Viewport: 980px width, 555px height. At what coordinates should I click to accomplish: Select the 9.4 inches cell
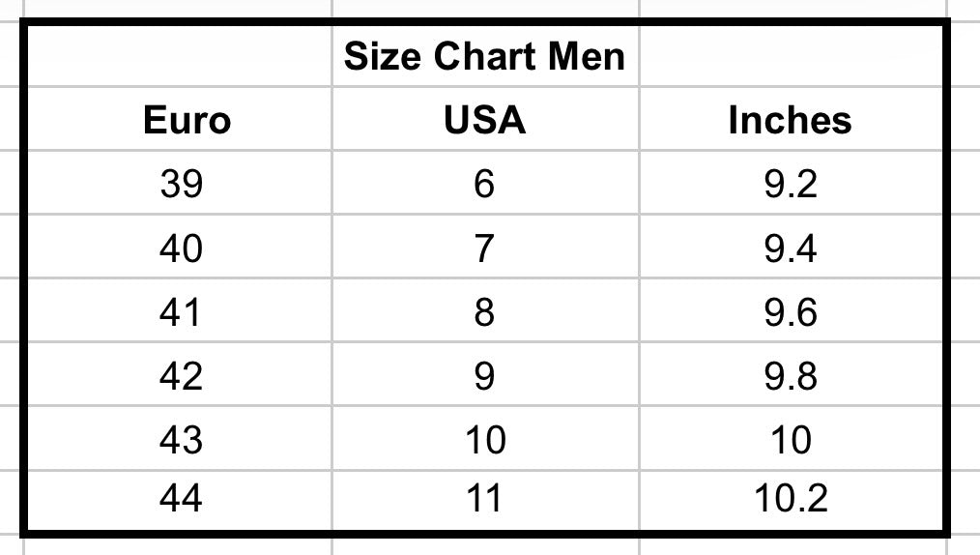790,248
